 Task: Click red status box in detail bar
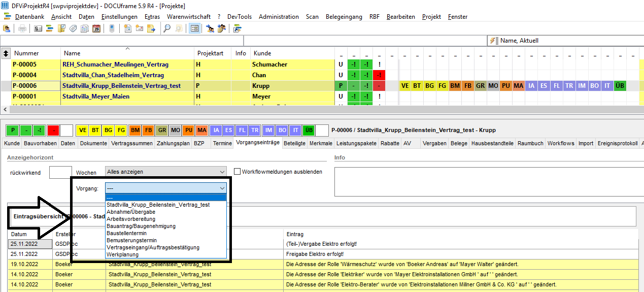point(53,130)
